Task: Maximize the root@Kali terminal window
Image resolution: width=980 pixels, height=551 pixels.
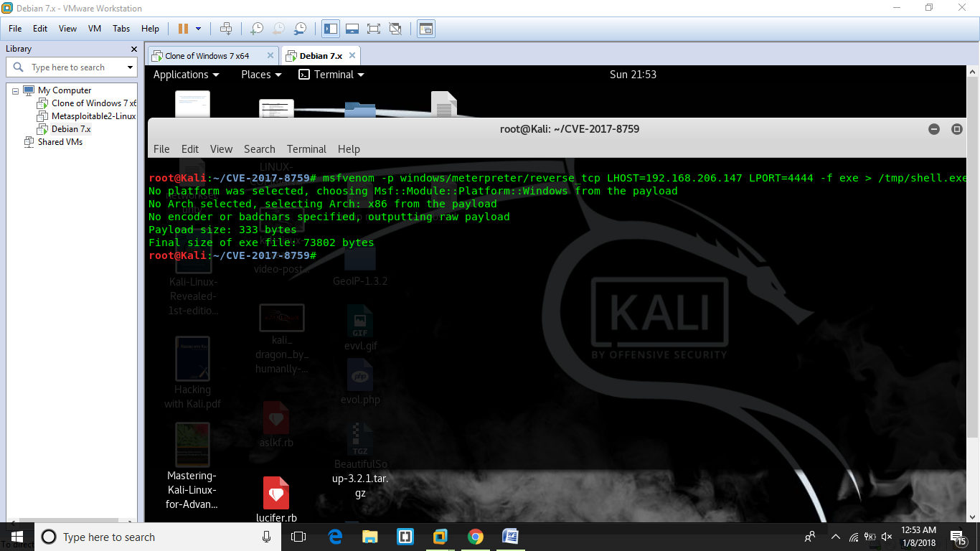Action: (956, 129)
